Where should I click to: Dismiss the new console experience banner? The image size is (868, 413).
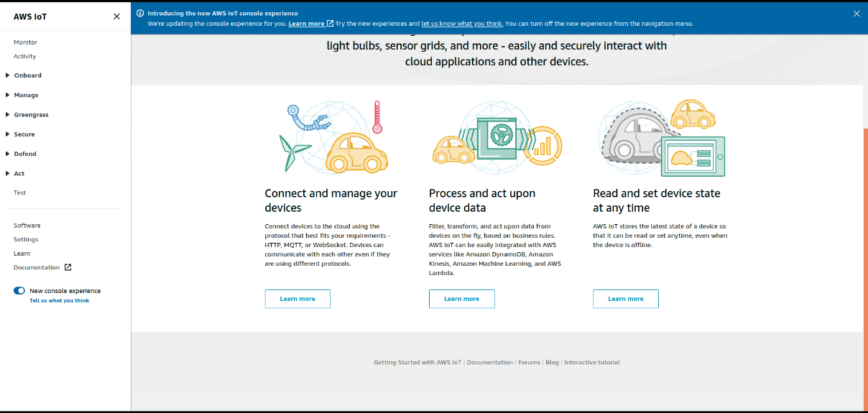(x=857, y=14)
